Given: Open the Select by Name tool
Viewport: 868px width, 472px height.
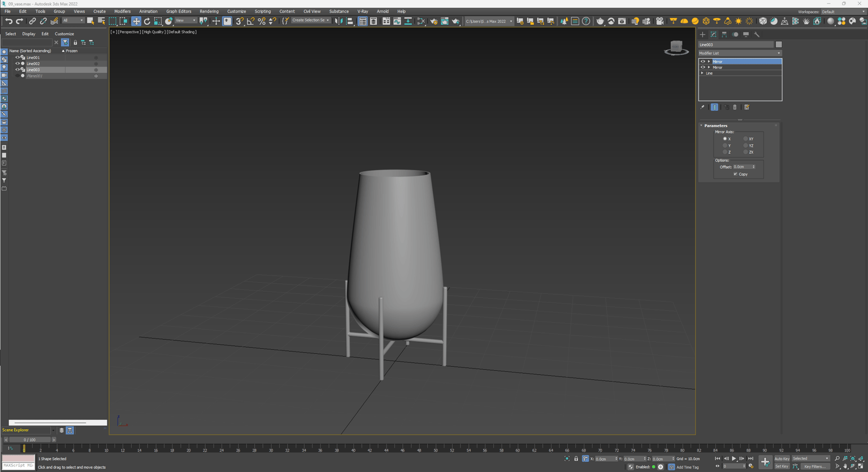Looking at the screenshot, I should click(101, 21).
